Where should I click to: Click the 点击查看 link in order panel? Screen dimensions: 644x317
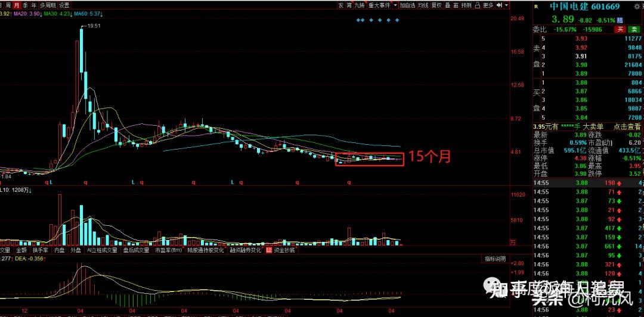627,127
